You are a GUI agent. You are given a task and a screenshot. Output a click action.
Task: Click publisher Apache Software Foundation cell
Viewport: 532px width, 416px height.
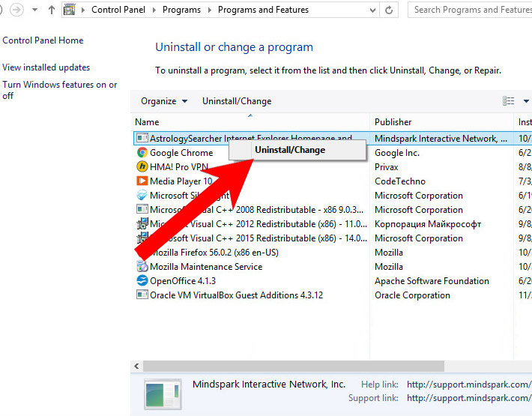tap(432, 281)
